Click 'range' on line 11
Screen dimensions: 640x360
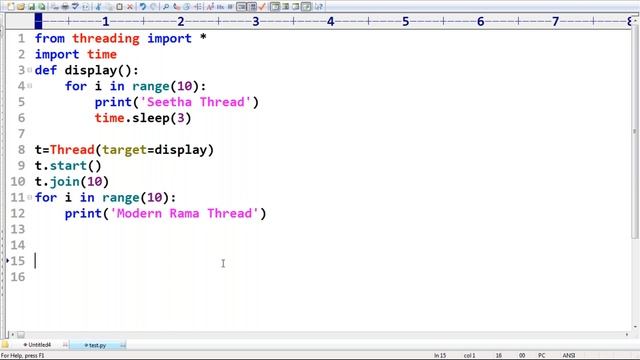120,198
